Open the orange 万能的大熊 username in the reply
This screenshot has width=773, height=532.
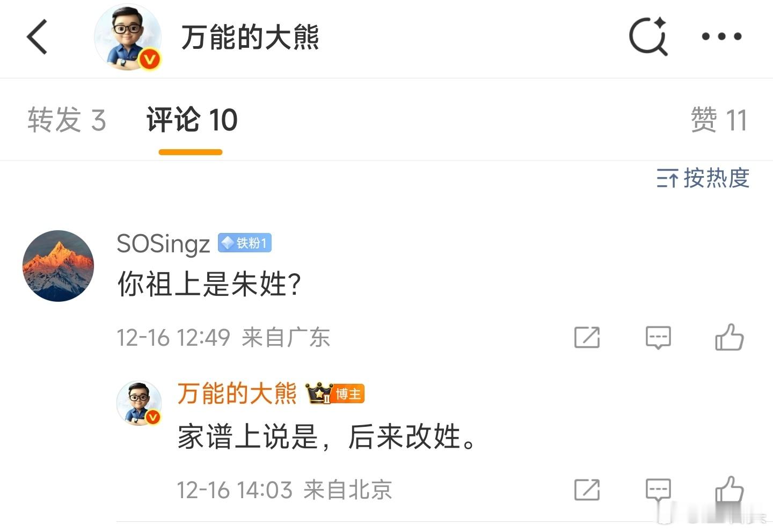237,393
